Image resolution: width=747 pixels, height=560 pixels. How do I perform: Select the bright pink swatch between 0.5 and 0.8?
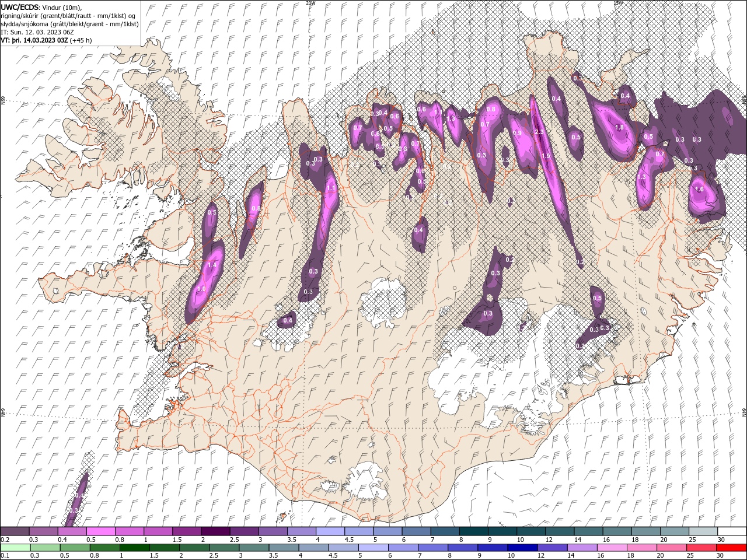click(x=101, y=531)
